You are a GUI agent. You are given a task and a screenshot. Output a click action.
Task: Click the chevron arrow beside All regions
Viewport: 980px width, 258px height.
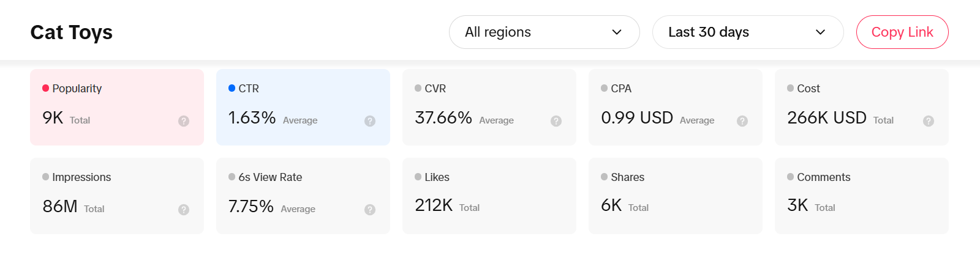[617, 32]
